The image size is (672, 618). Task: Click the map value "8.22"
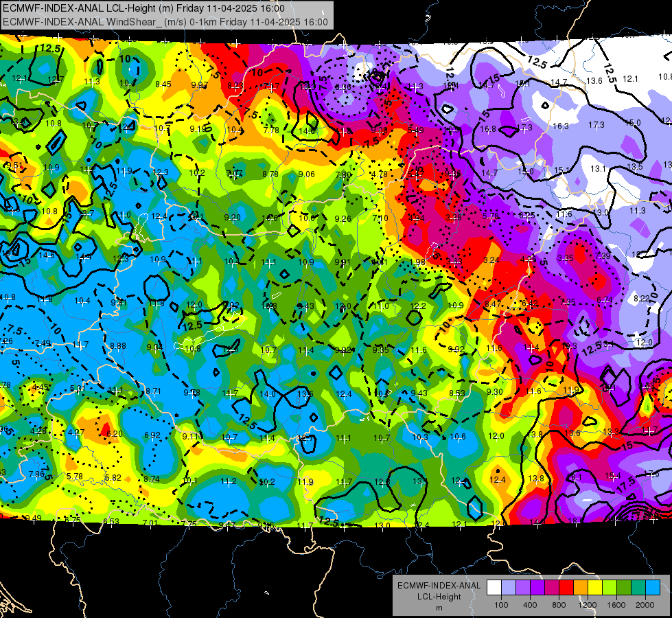[642, 299]
